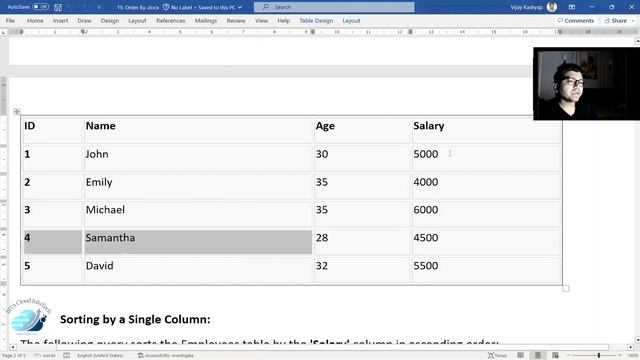
Task: Click the age value 32
Action: (x=322, y=266)
